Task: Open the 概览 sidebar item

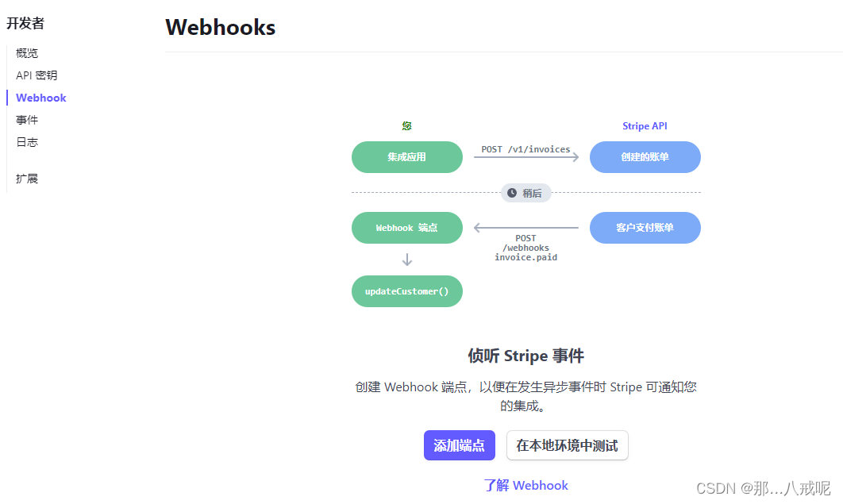Action: click(27, 53)
